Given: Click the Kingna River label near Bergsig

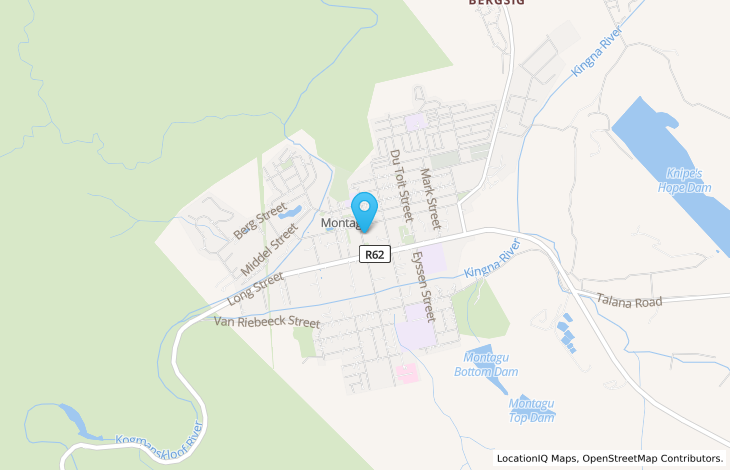Looking at the screenshot, I should [597, 52].
